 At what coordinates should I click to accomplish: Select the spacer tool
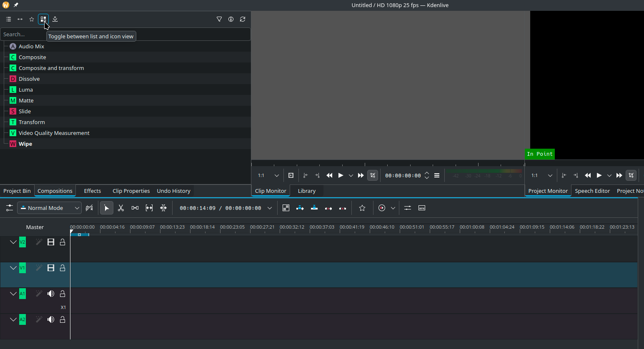[135, 208]
